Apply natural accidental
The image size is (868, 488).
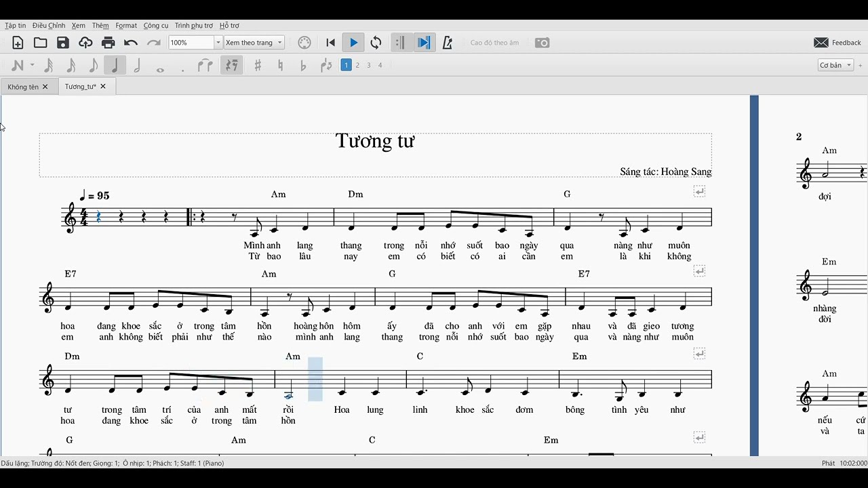coord(280,65)
